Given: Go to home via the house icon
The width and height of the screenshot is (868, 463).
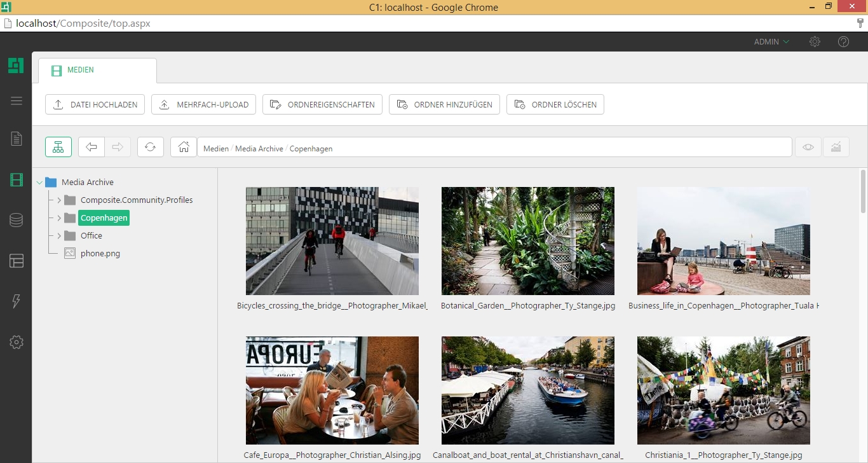Looking at the screenshot, I should [184, 148].
